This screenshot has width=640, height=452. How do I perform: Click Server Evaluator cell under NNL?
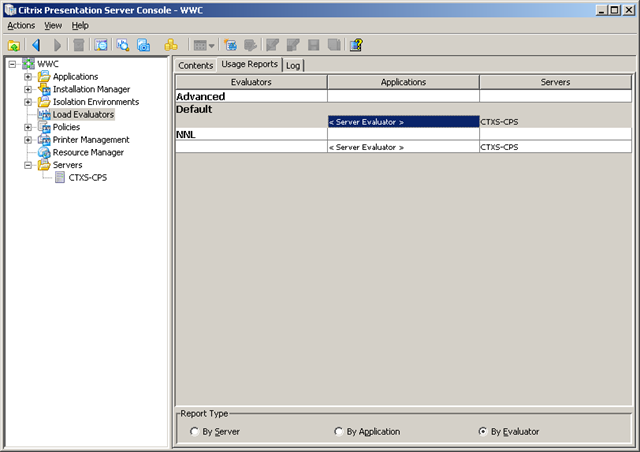pyautogui.click(x=403, y=147)
